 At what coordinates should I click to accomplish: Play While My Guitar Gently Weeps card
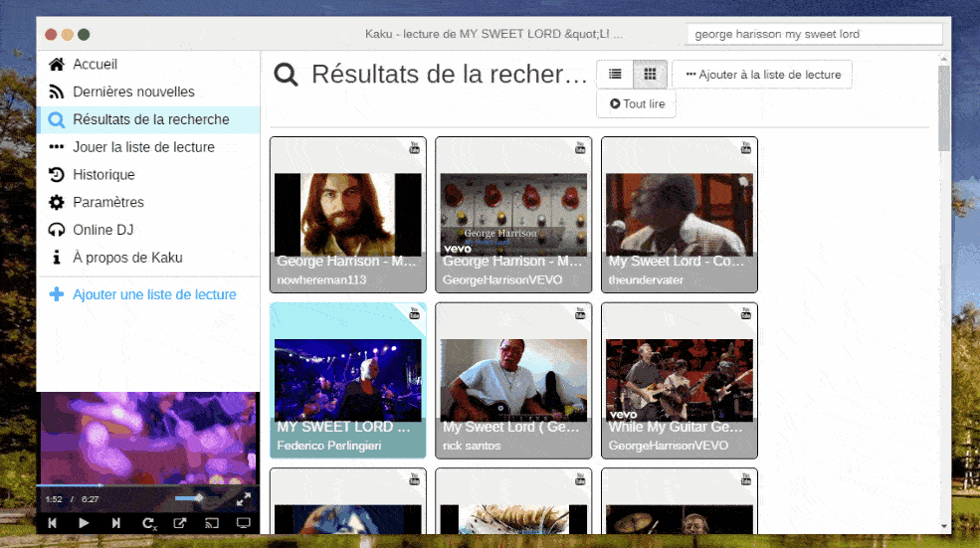click(680, 381)
